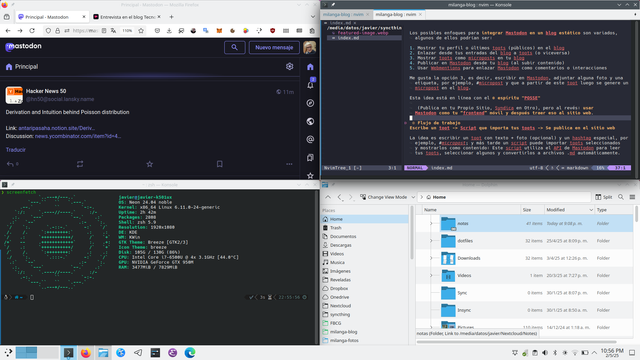
Task: Open Change View Mode dropdown
Action: point(387,197)
